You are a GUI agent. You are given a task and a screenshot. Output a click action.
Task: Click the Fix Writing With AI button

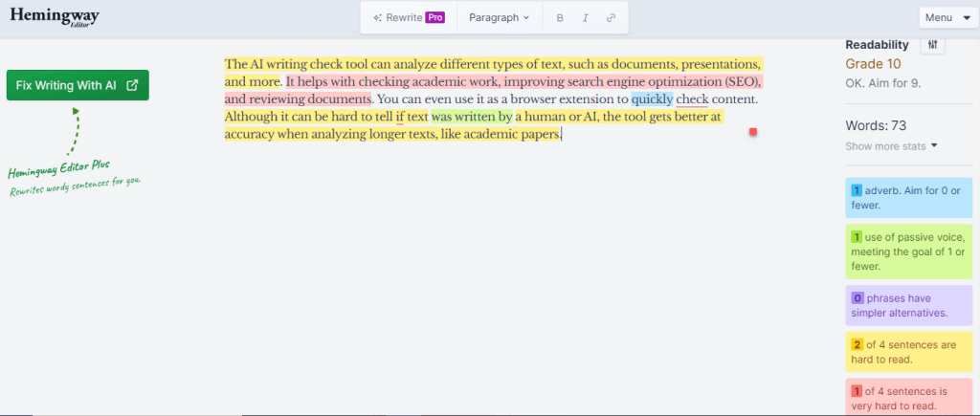click(x=78, y=85)
